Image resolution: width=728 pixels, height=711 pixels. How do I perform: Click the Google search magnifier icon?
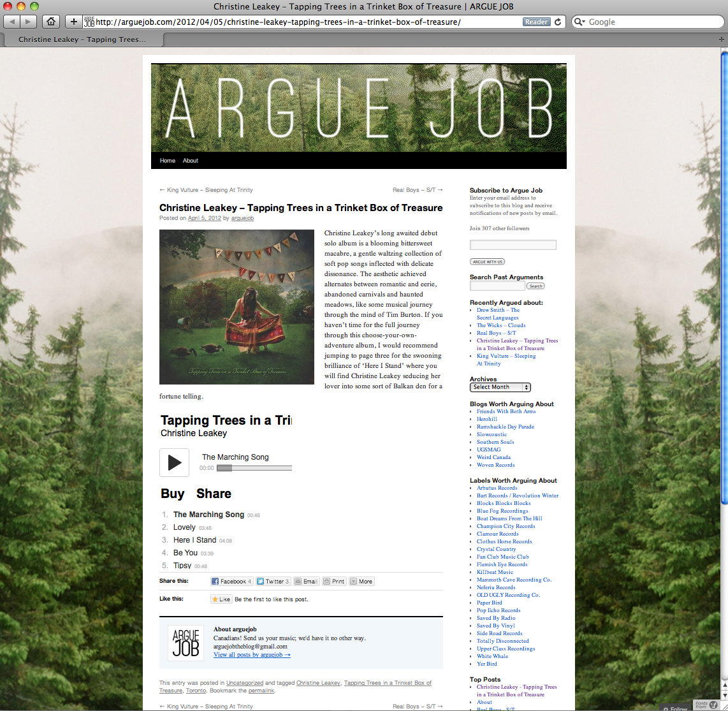click(579, 22)
